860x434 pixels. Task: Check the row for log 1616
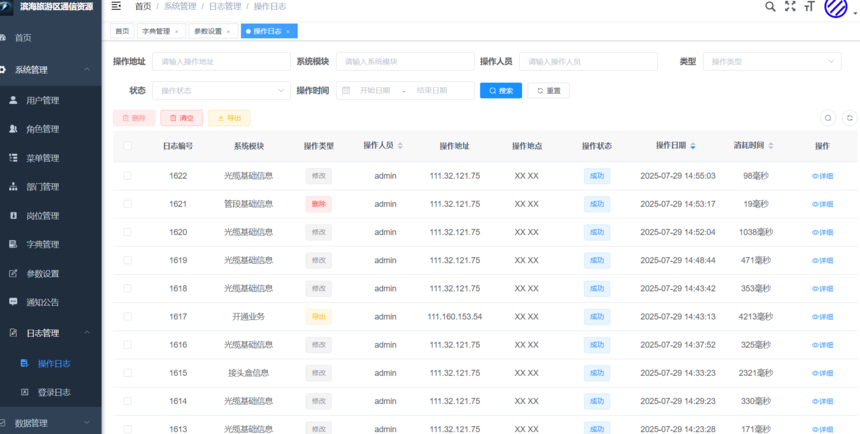128,345
